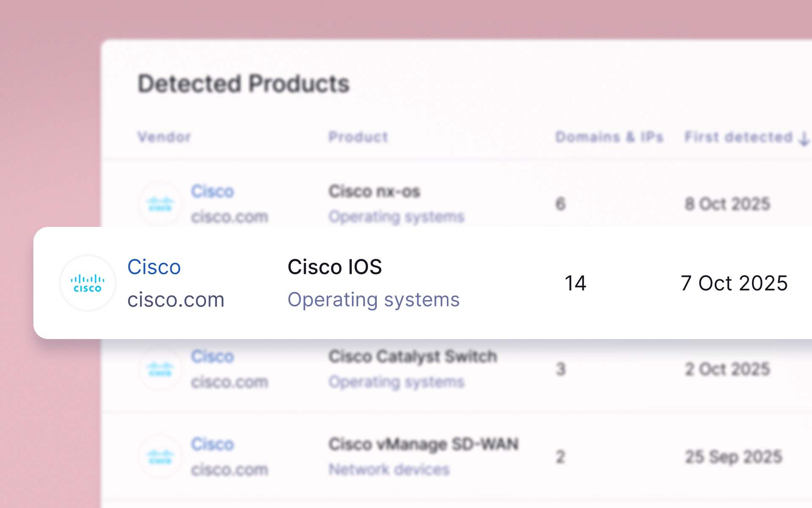Click the sort arrow icon next to First detected

tap(802, 137)
